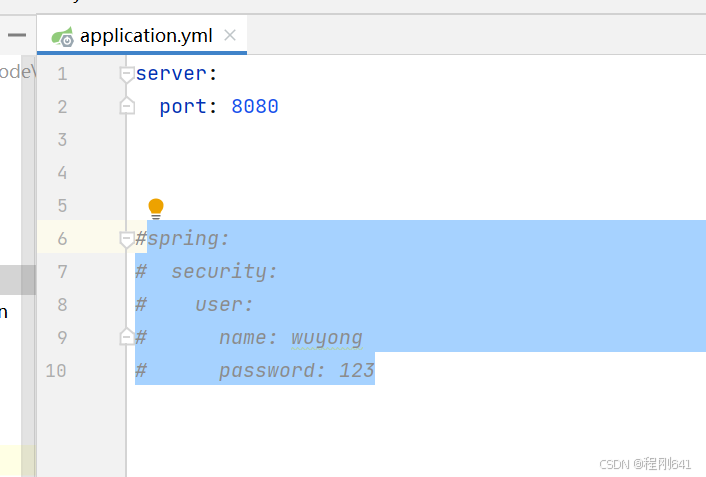The height and width of the screenshot is (477, 706).
Task: Click line number 5 in gutter
Action: tap(62, 206)
